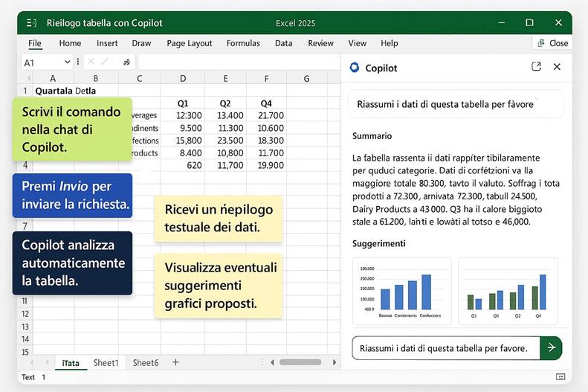Screen dimensions: 588x392
Task: Expand the Name Box dropdown arrow
Action: click(x=68, y=62)
